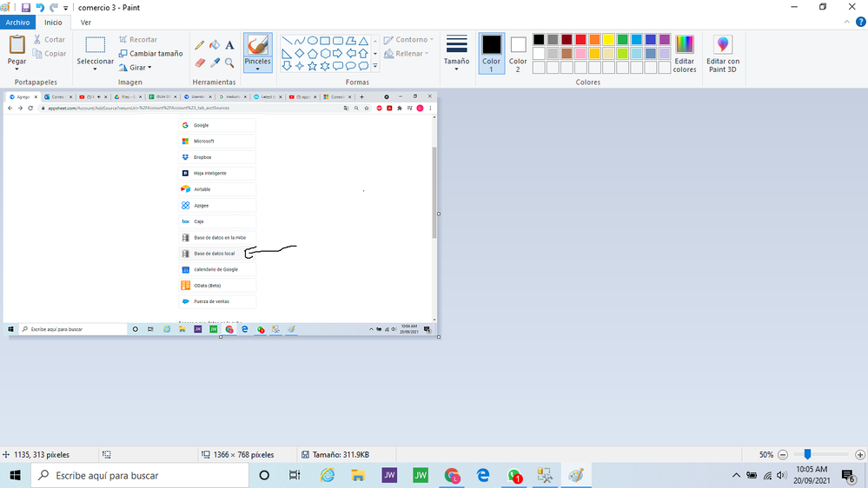
Task: Click the Recortar crop button
Action: pyautogui.click(x=138, y=40)
